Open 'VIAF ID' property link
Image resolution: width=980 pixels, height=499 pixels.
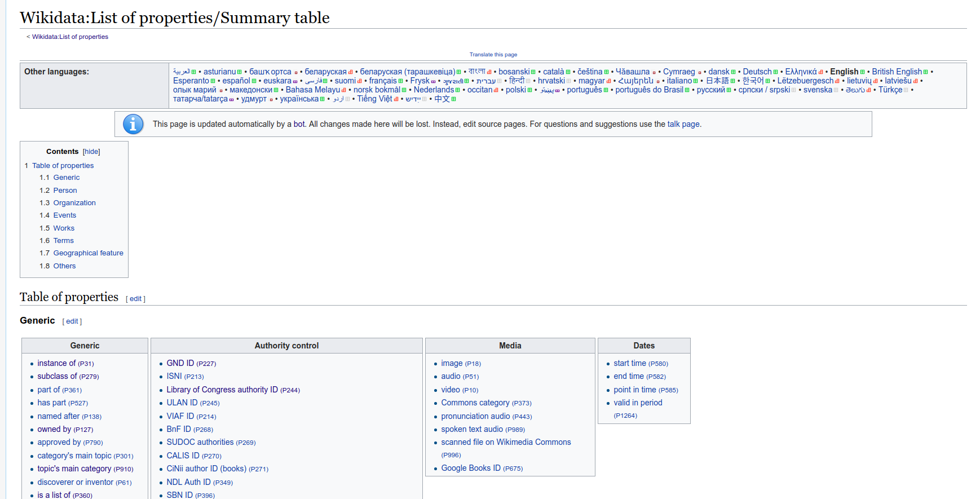[180, 417]
